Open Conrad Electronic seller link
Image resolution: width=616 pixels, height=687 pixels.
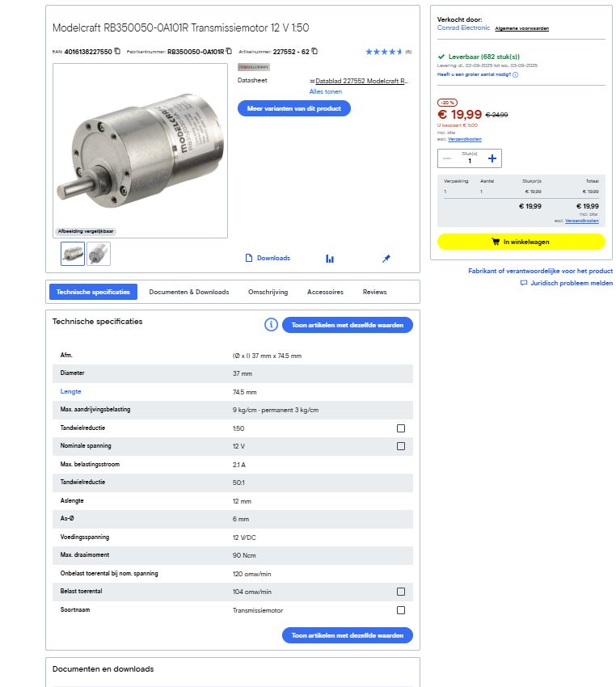[463, 27]
